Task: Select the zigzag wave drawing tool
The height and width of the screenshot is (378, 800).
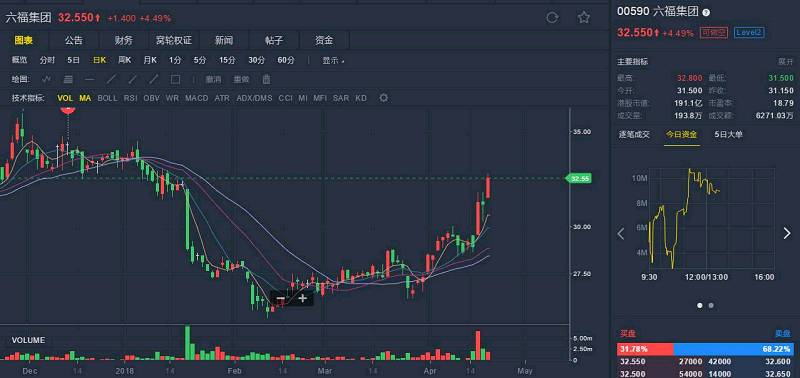Action: pos(46,79)
